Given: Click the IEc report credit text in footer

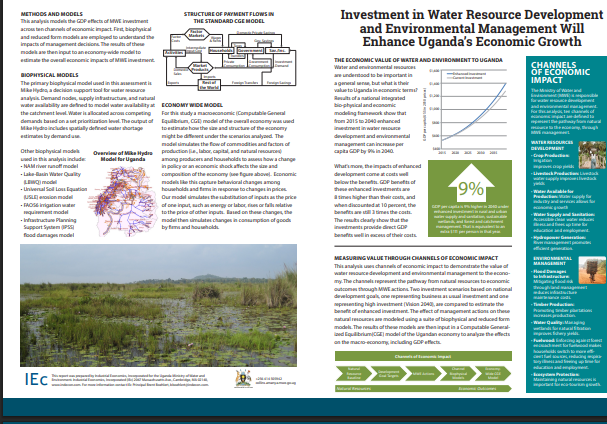Looking at the screenshot, I should click(130, 380).
